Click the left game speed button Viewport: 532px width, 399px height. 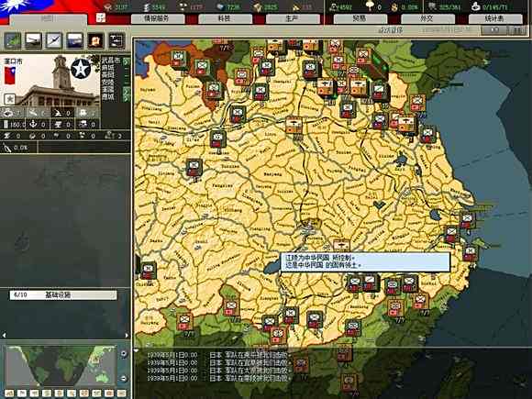(x=493, y=30)
